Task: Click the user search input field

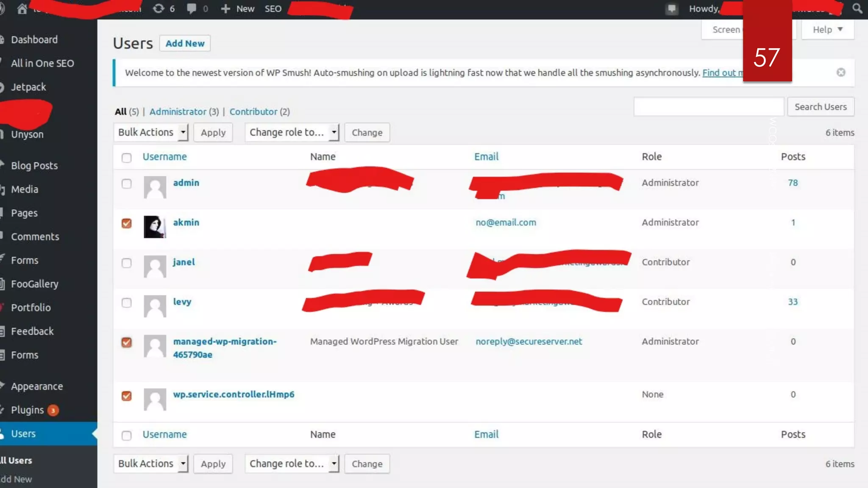Action: [x=708, y=107]
